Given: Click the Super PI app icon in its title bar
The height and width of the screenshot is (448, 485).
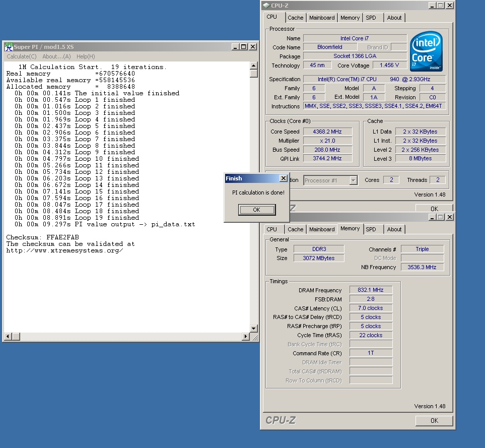Looking at the screenshot, I should [9, 47].
